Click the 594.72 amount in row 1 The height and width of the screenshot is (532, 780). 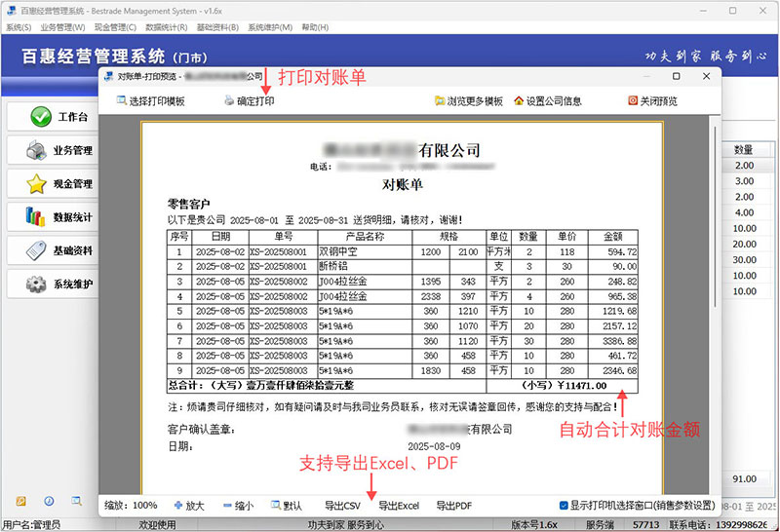[x=622, y=251]
